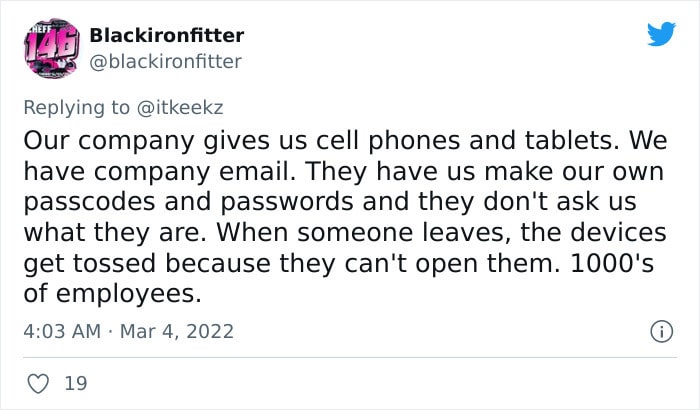Image resolution: width=700 pixels, height=410 pixels.
Task: Open the @itkeekz mention
Action: [180, 108]
